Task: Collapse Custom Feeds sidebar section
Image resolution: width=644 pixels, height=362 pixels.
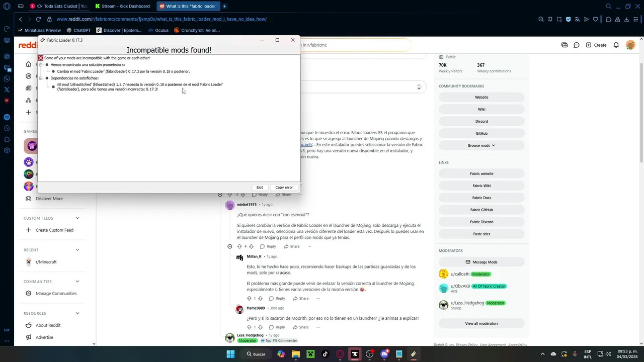Action: click(77, 218)
